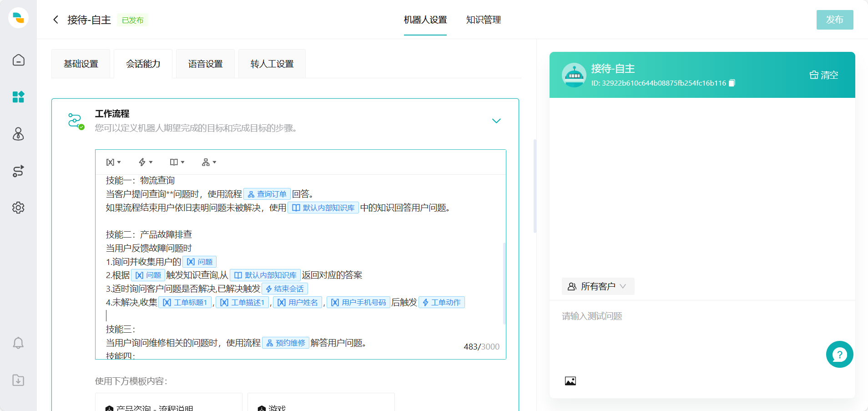The image size is (868, 411).
Task: Select the lightning action tool in the workflow editor
Action: pyautogui.click(x=142, y=162)
